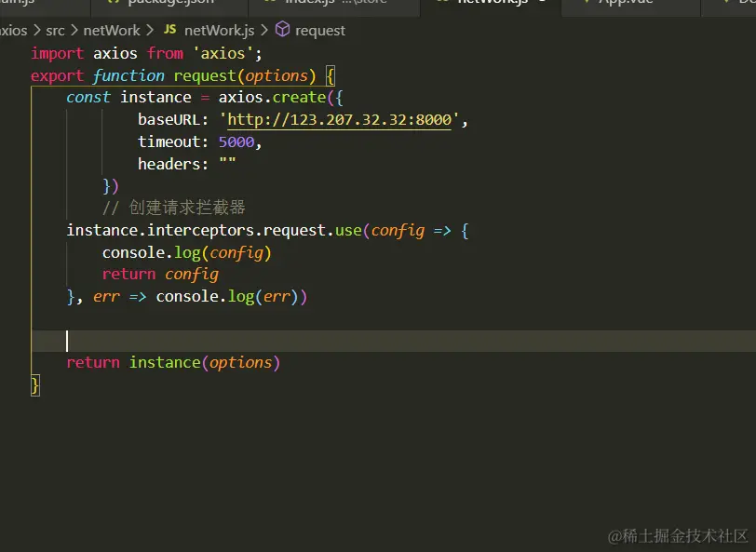This screenshot has width=756, height=552.
Task: Click 'err' parameter before the arrow
Action: 106,297
